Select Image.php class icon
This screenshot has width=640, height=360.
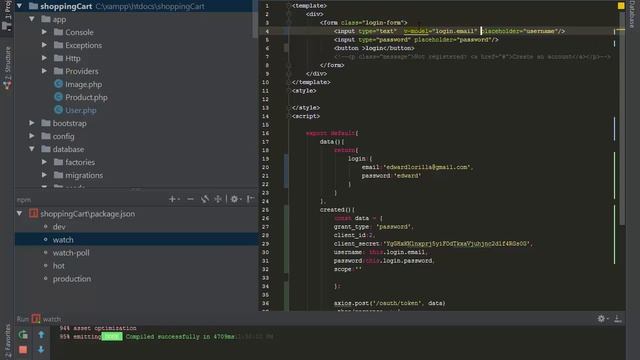coord(58,84)
